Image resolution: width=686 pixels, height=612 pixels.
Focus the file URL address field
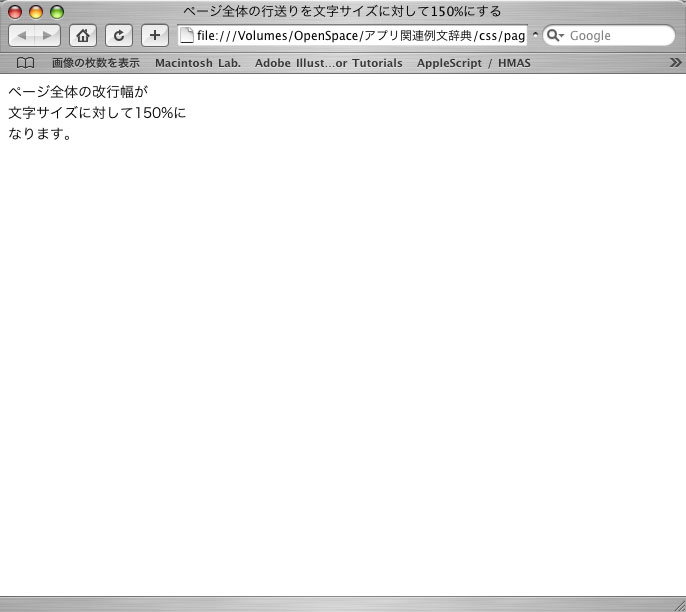[x=353, y=35]
